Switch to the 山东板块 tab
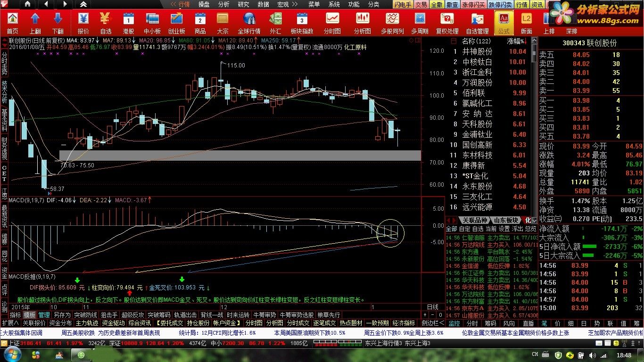The image size is (644, 362). 506,220
